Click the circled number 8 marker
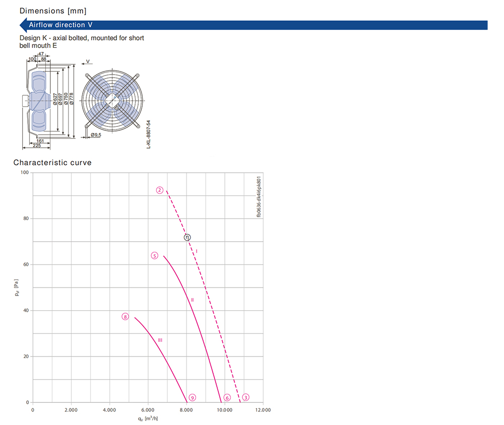 point(125,317)
